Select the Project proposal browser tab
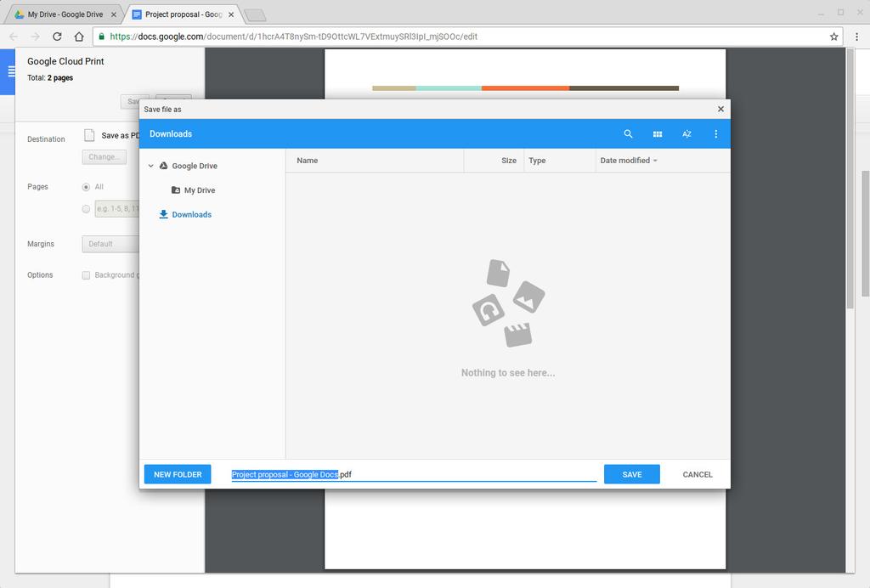 [184, 14]
